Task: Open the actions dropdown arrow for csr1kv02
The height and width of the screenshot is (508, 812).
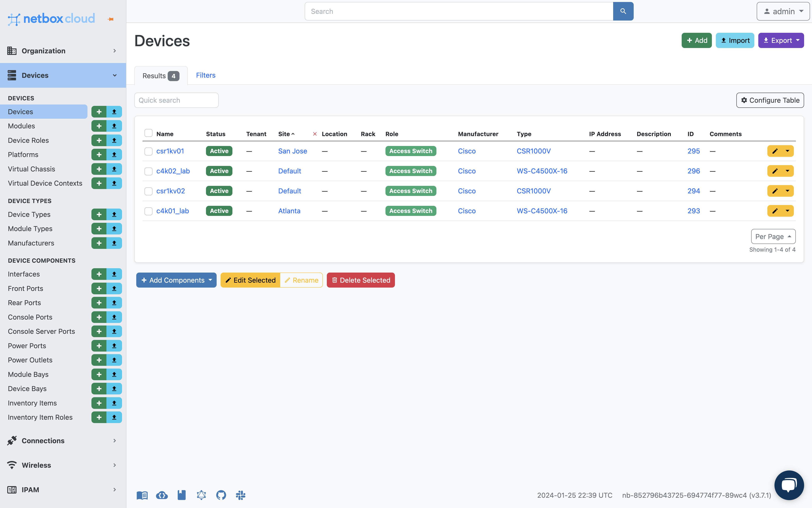Action: [788, 191]
